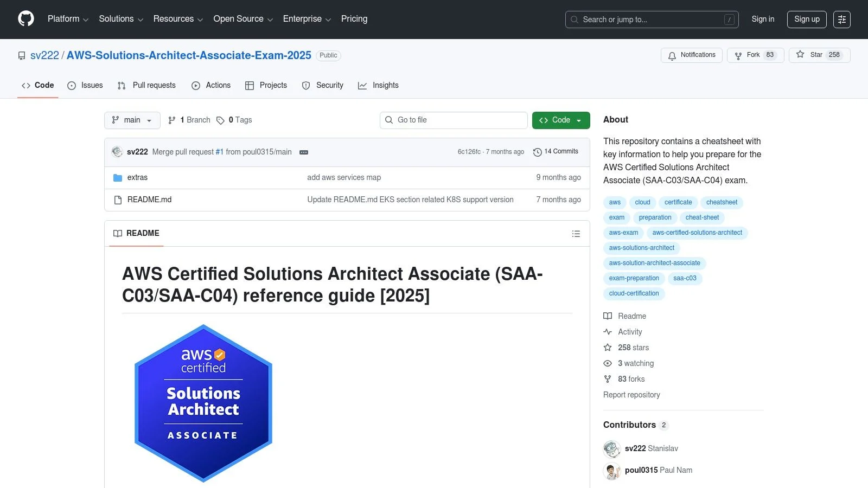Select the README tab in file viewer
868x488 pixels.
(x=136, y=234)
